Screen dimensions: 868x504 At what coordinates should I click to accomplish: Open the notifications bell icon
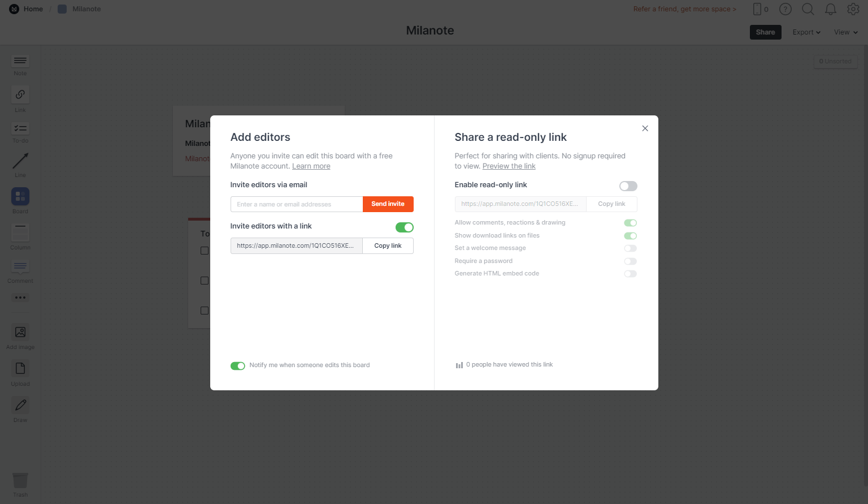click(x=831, y=9)
